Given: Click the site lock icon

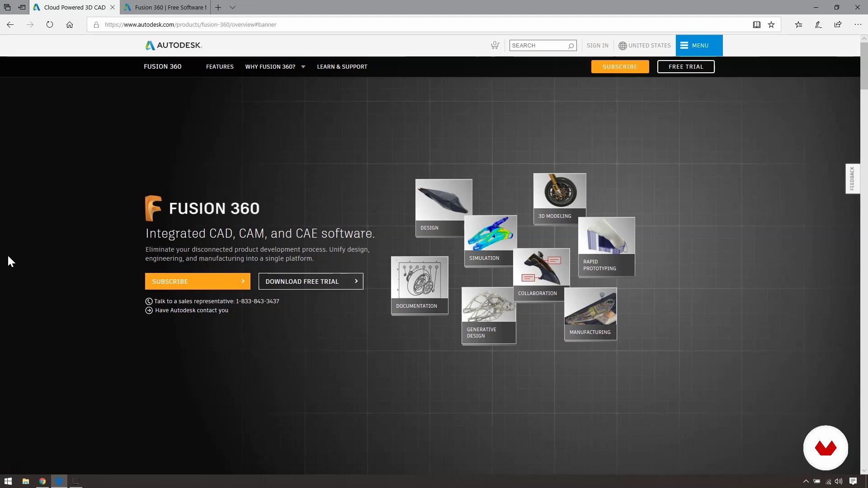Looking at the screenshot, I should point(96,24).
